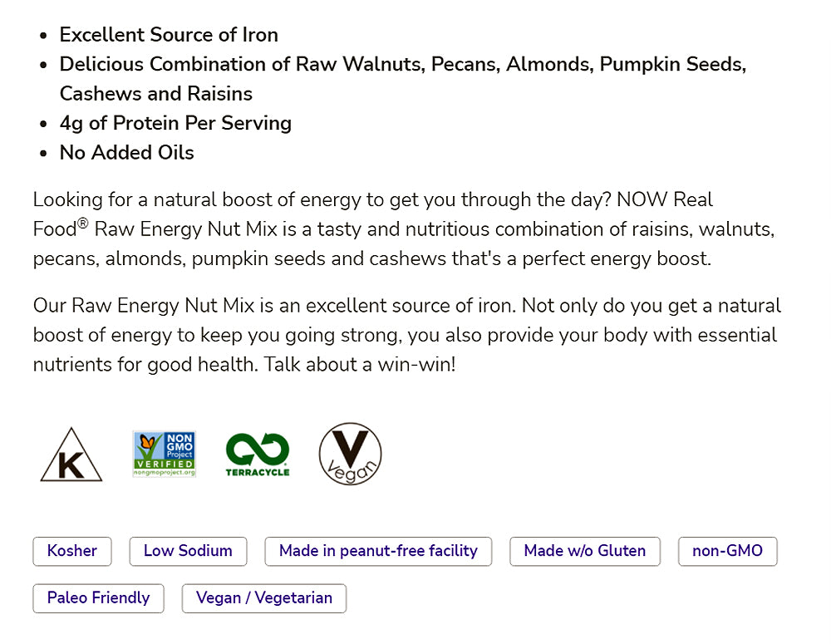Choose the Made w/o Gluten tag
This screenshot has height=644, width=831.
[x=585, y=551]
